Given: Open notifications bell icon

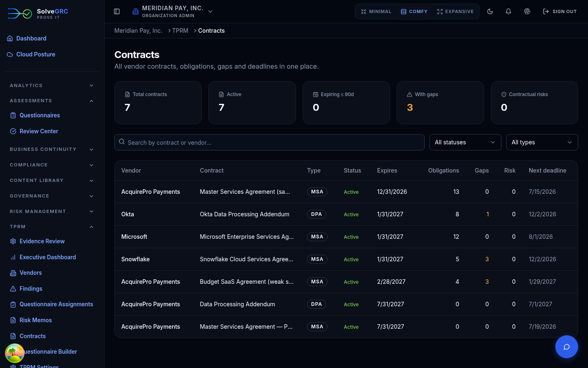Looking at the screenshot, I should click(x=508, y=11).
